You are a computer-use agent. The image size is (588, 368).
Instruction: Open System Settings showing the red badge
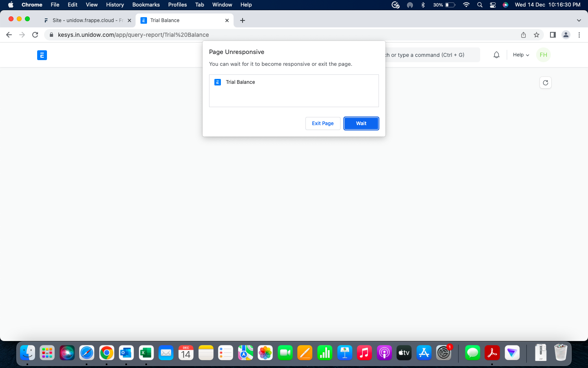[x=443, y=352]
